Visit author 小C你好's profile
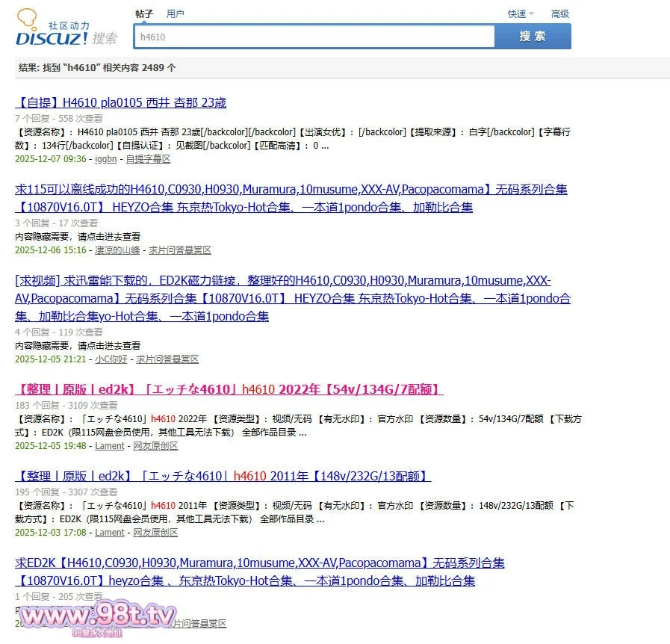 coord(111,359)
